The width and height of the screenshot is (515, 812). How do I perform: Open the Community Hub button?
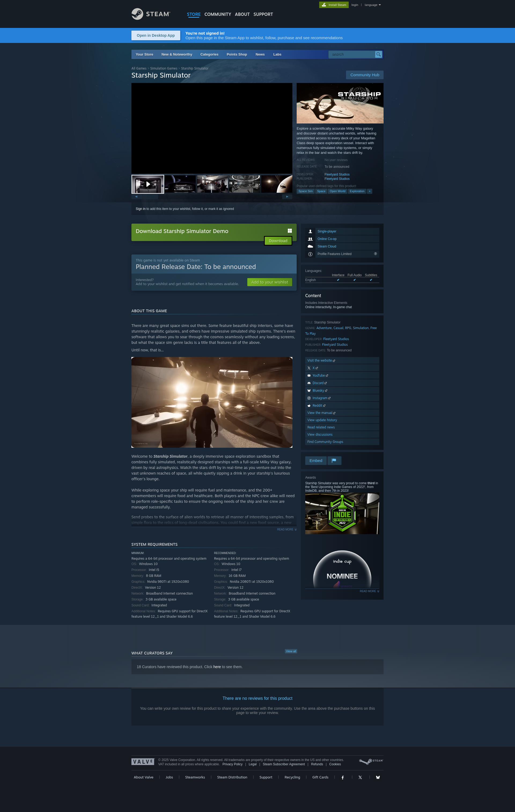tap(364, 75)
